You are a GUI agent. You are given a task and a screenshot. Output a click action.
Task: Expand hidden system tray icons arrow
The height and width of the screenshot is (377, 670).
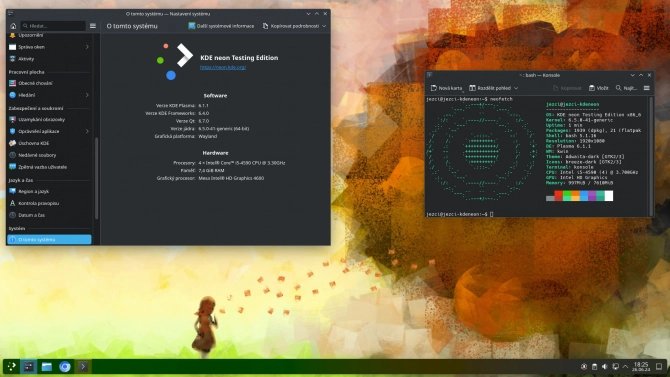[x=625, y=367]
